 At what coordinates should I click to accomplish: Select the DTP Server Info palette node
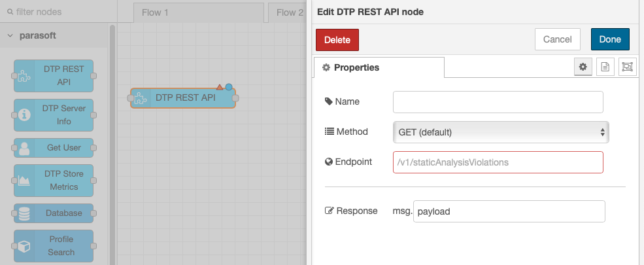pos(54,115)
